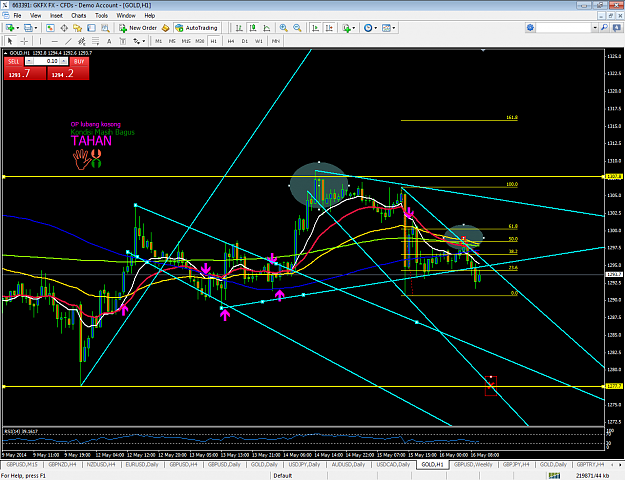The image size is (625, 480).
Task: Expand the Indicators list dropdown
Action: 354,28
